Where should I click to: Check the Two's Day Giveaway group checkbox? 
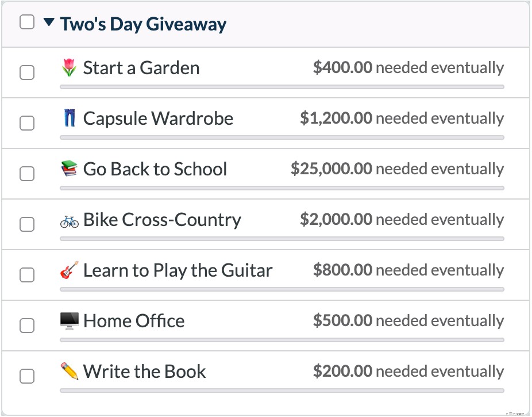[26, 21]
